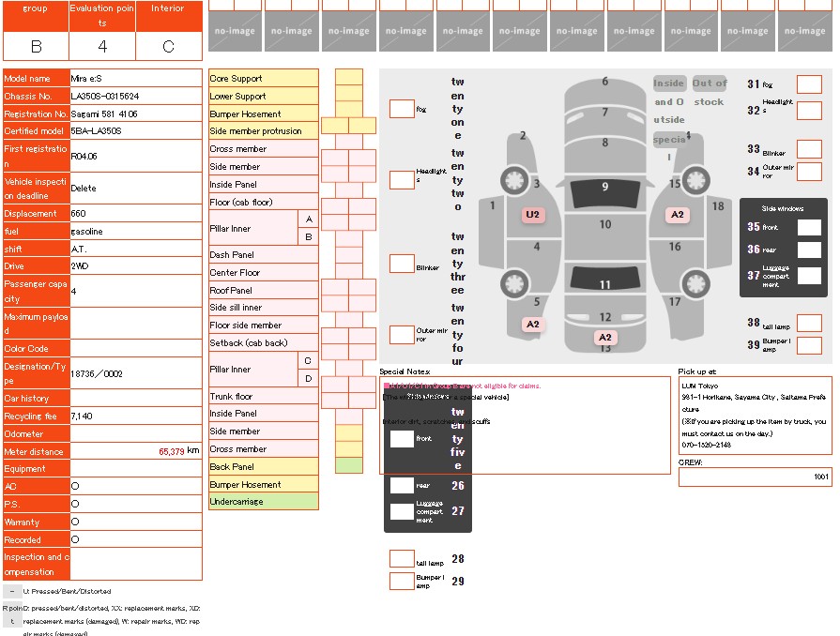Click the 'special' tag on the diagram
This screenshot has width=840, height=636.
pos(669,140)
